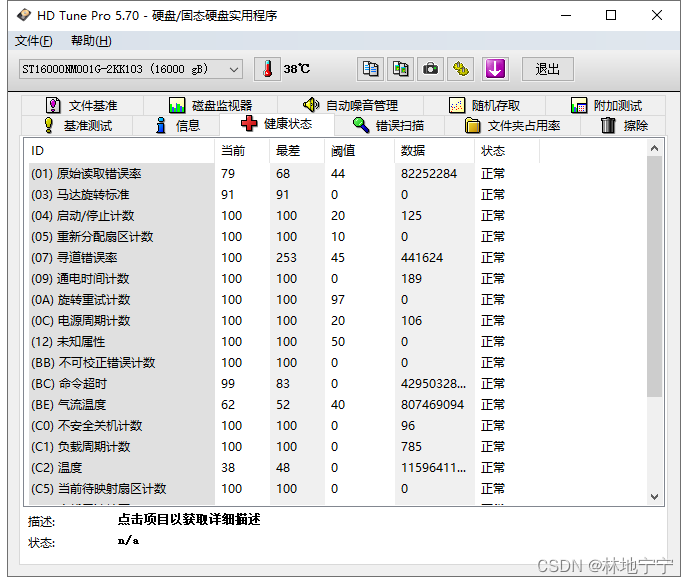Click worst value 253 in seek error row
688x584 pixels.
tap(286, 258)
